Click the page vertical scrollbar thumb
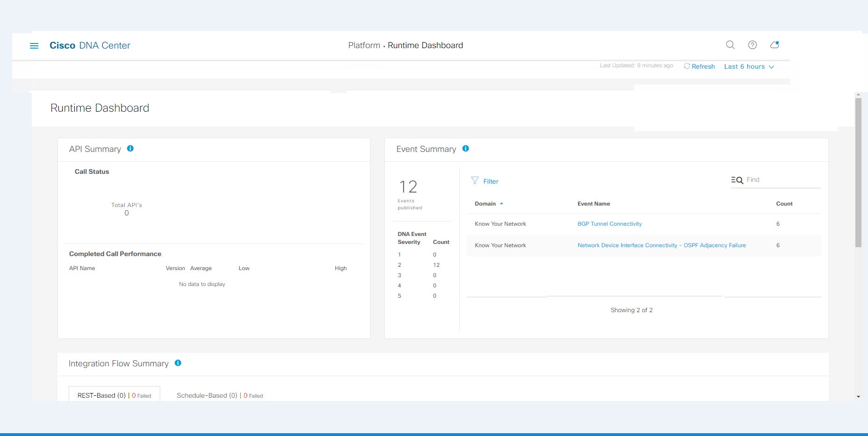The width and height of the screenshot is (868, 436). (x=858, y=172)
